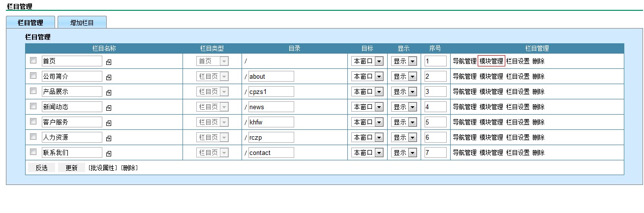
Task: Click the 反选 button
Action: coord(41,168)
